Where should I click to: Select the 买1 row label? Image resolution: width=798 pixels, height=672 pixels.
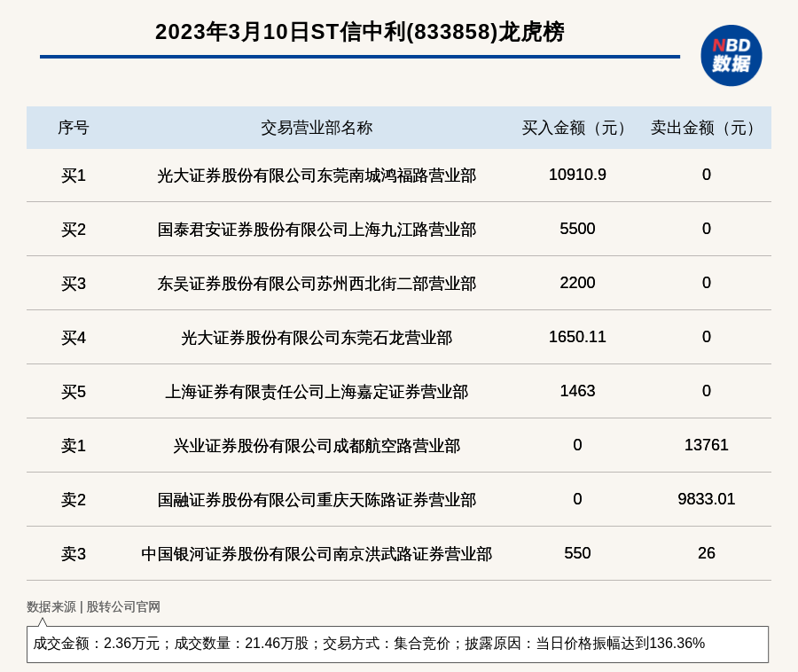74,176
